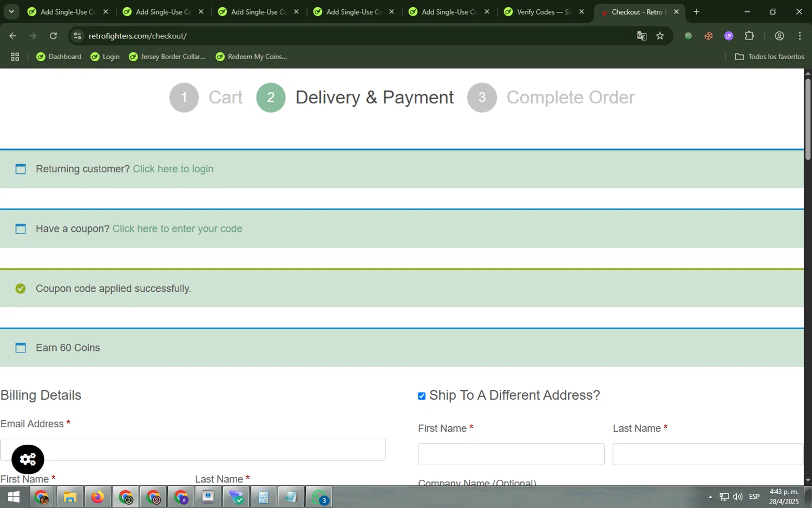
Task: Click the ESP language indicator
Action: point(754,497)
